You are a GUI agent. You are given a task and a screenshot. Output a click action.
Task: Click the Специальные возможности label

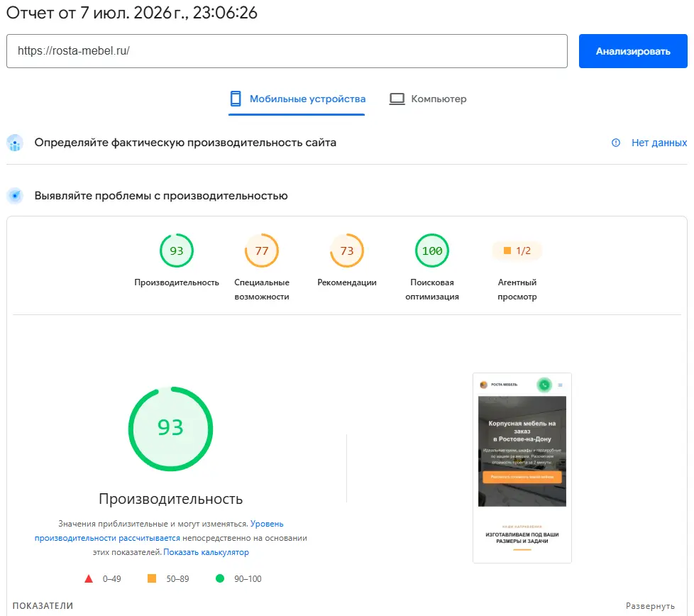[262, 290]
